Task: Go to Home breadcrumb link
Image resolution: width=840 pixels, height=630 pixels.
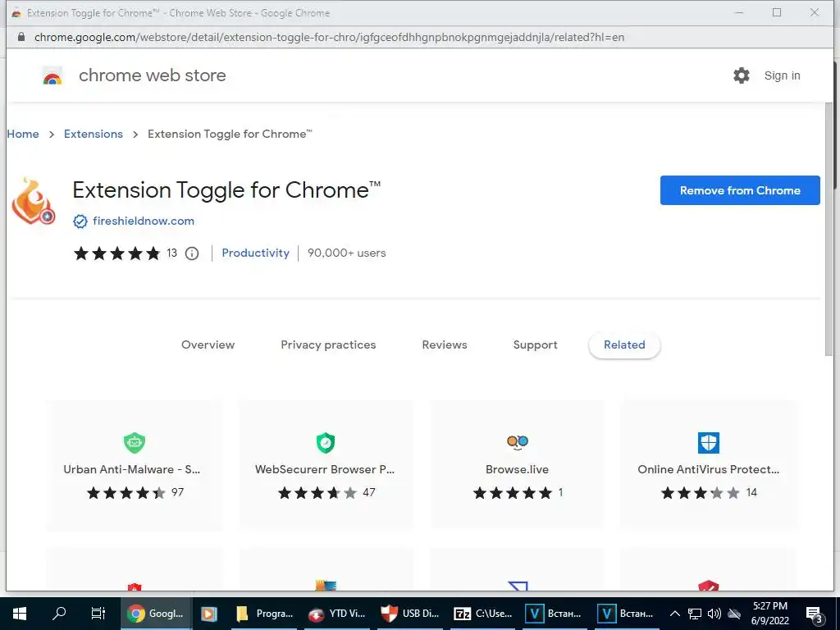Action: (x=23, y=134)
